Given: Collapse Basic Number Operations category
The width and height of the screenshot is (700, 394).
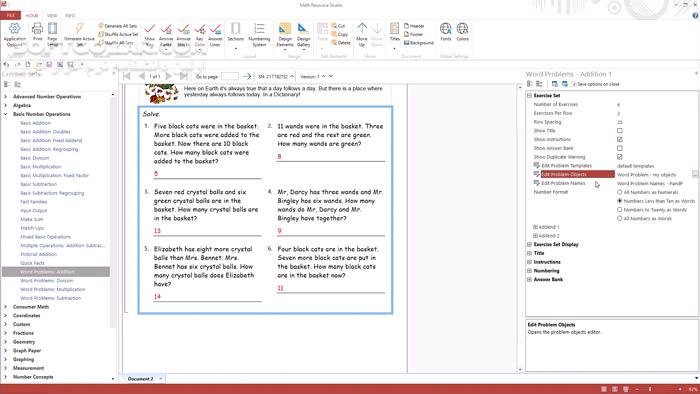Looking at the screenshot, I should pos(5,114).
